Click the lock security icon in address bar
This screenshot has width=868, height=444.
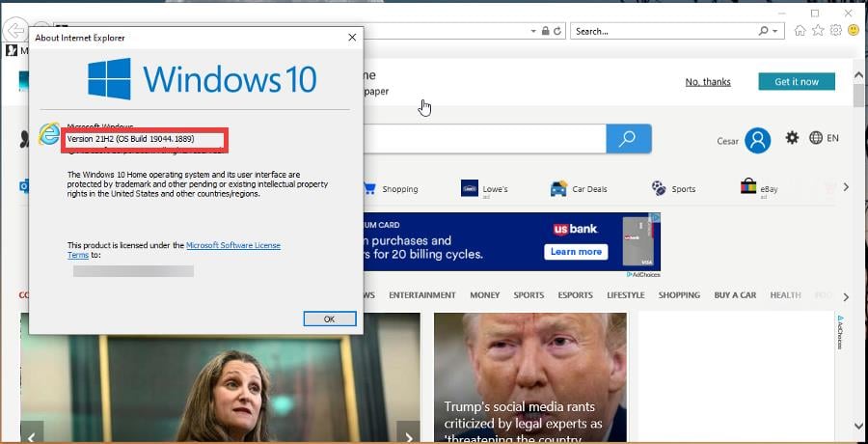[545, 31]
